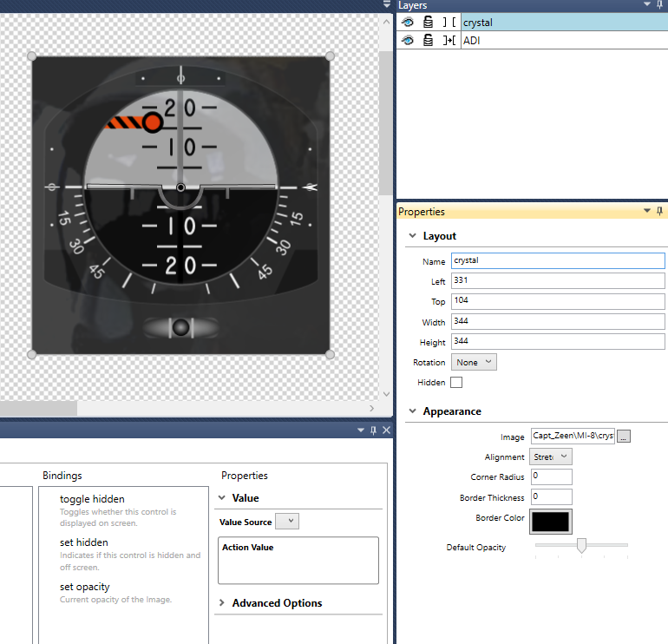Viewport: 668px width, 644px height.
Task: Open the Properties panel options arrow
Action: click(646, 211)
